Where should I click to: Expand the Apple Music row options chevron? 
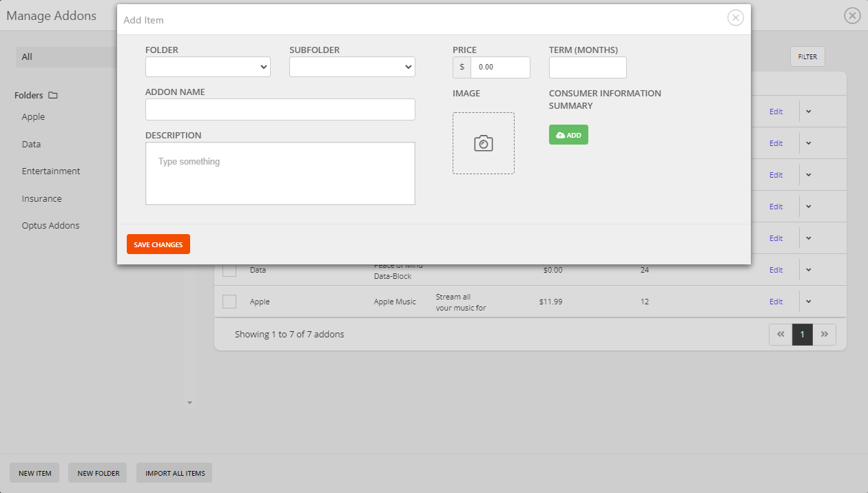[808, 302]
